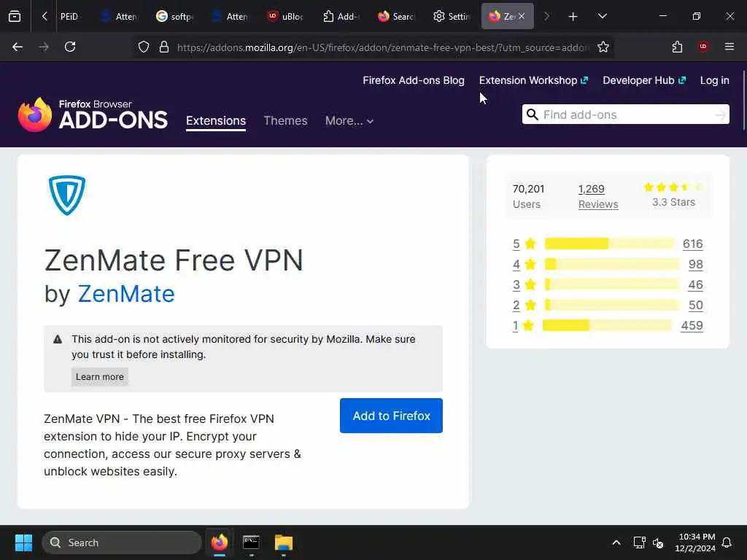Viewport: 747px width, 560px height.
Task: Filter reviews by 5 stars bar
Action: (609, 244)
